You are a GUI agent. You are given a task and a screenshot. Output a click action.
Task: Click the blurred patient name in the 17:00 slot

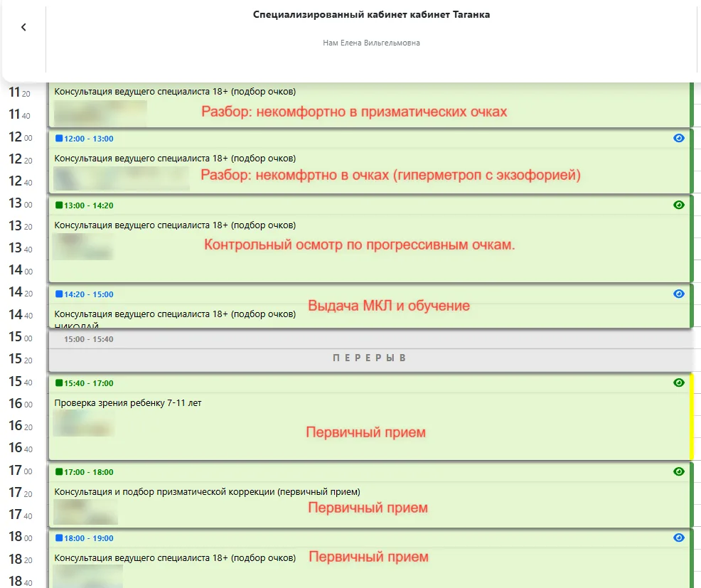pyautogui.click(x=85, y=511)
